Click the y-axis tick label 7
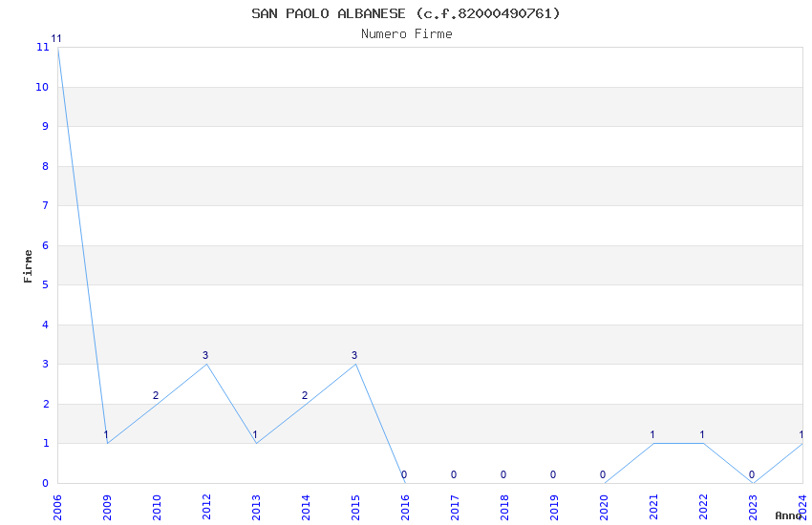The width and height of the screenshot is (812, 525). pos(46,205)
